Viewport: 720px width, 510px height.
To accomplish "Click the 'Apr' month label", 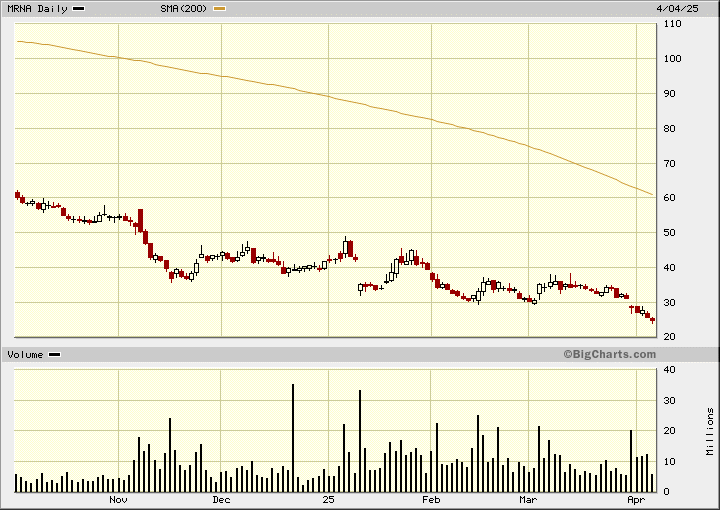I will coord(636,499).
